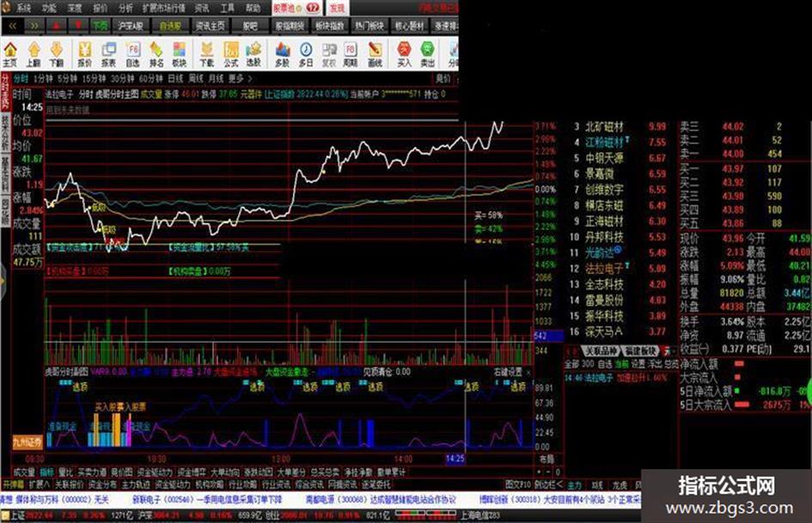Image resolution: width=812 pixels, height=523 pixels.
Task: Switch to the 股票池 tab
Action: [x=296, y=8]
